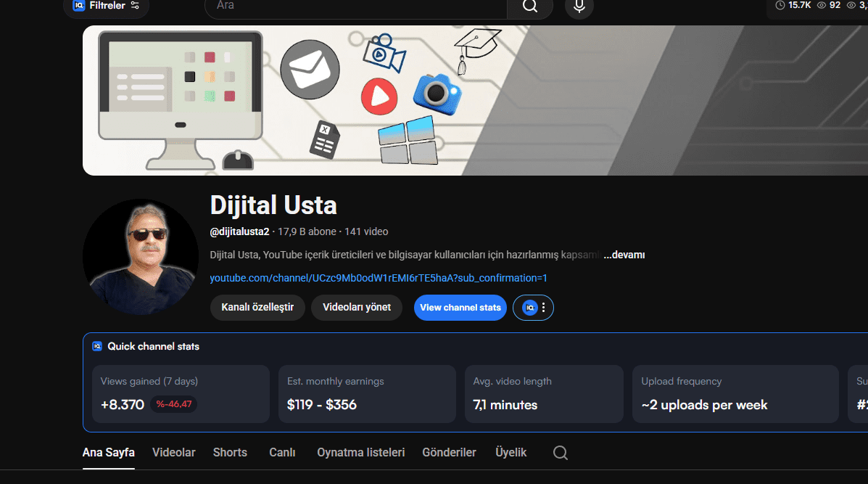This screenshot has width=868, height=484.
Task: Click the Kanalı özelleştir button
Action: coord(257,308)
